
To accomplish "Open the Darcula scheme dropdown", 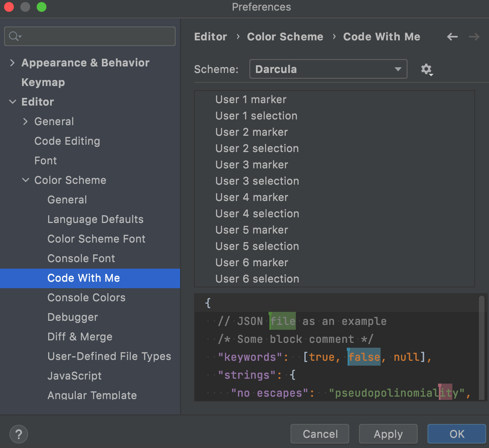I will click(x=328, y=69).
